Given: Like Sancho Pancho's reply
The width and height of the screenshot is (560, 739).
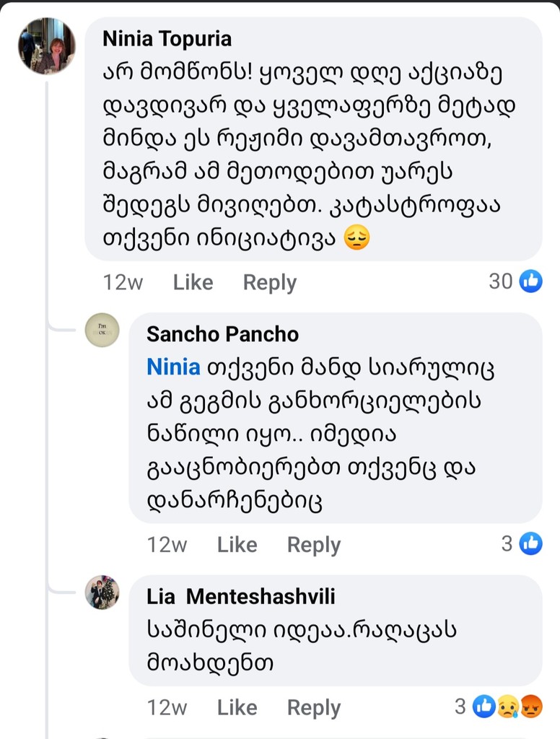Looking at the screenshot, I should [237, 544].
